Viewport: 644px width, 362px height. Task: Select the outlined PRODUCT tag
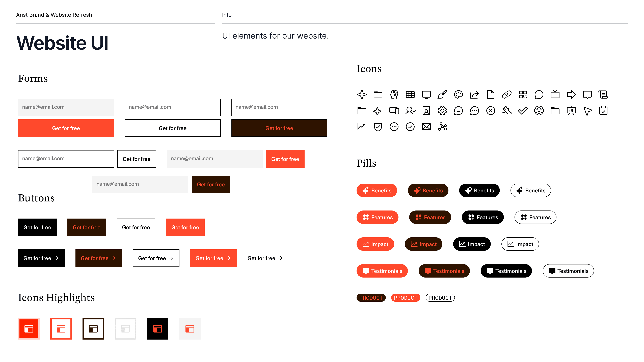(x=440, y=298)
